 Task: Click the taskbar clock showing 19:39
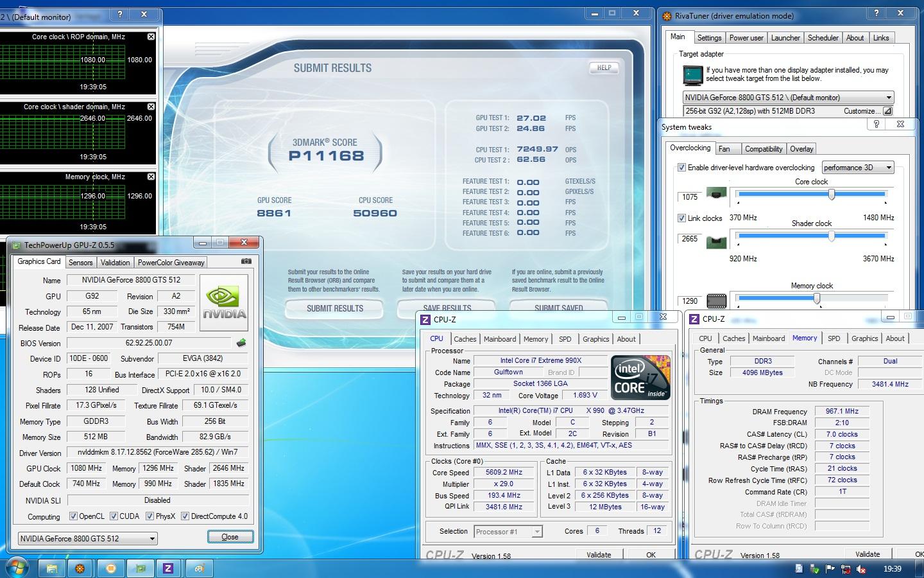click(892, 569)
